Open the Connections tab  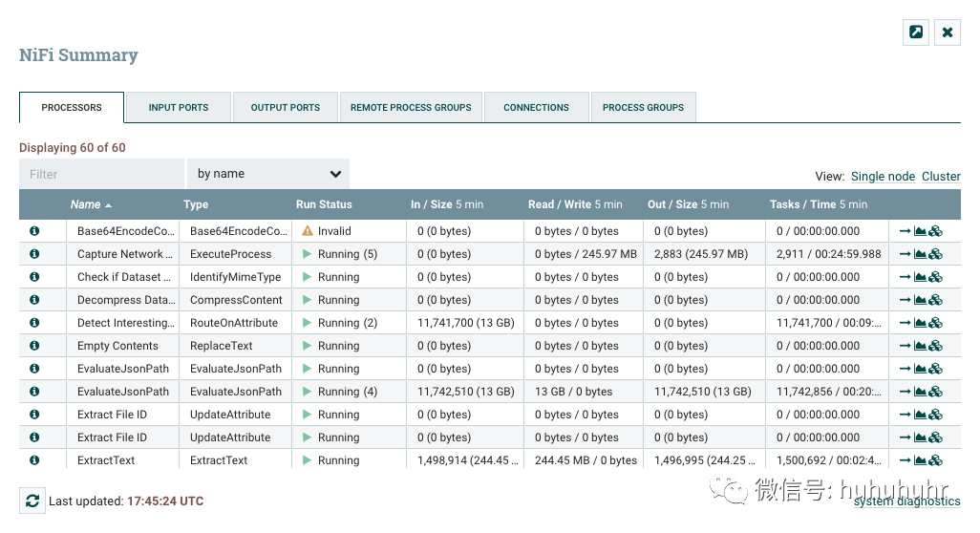(x=536, y=108)
